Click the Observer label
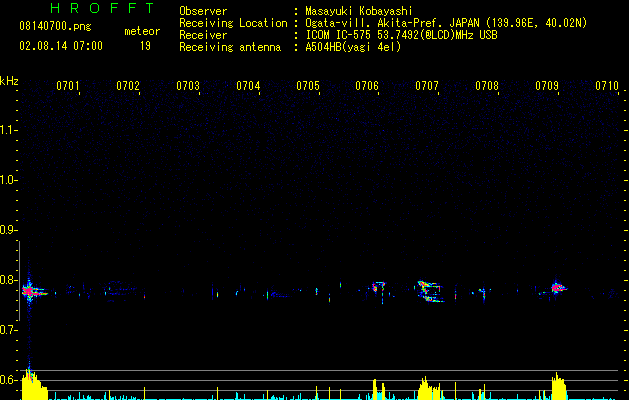This screenshot has height=400, width=629. (x=203, y=11)
